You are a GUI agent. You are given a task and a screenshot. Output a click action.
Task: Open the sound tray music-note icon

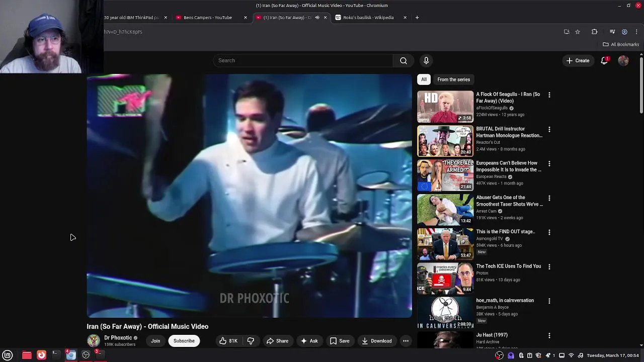click(581, 355)
